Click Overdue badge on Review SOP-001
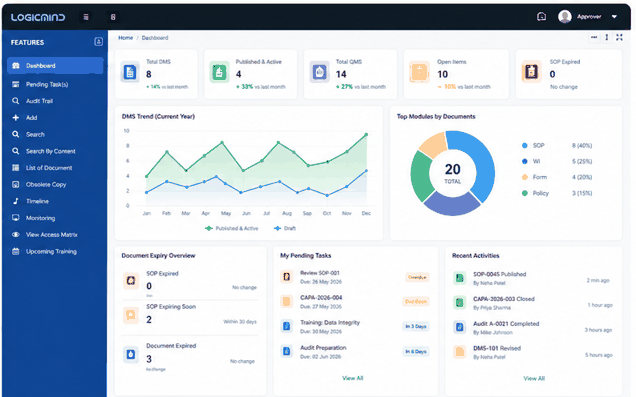Image resolution: width=636 pixels, height=397 pixels. pyautogui.click(x=417, y=277)
